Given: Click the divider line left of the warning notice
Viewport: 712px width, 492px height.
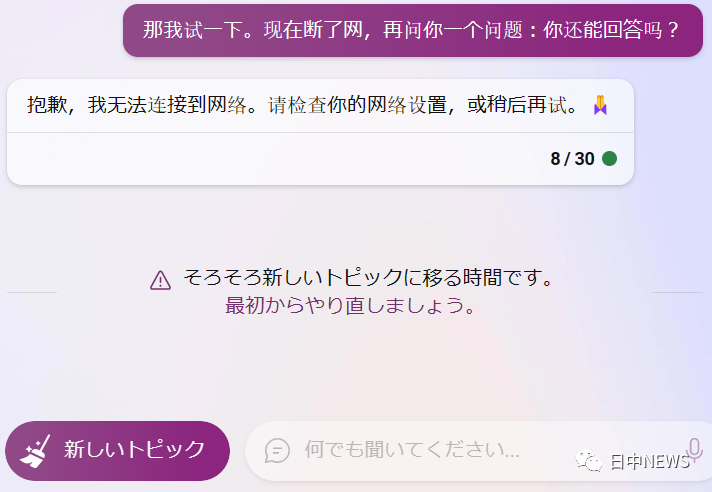Looking at the screenshot, I should (x=32, y=292).
